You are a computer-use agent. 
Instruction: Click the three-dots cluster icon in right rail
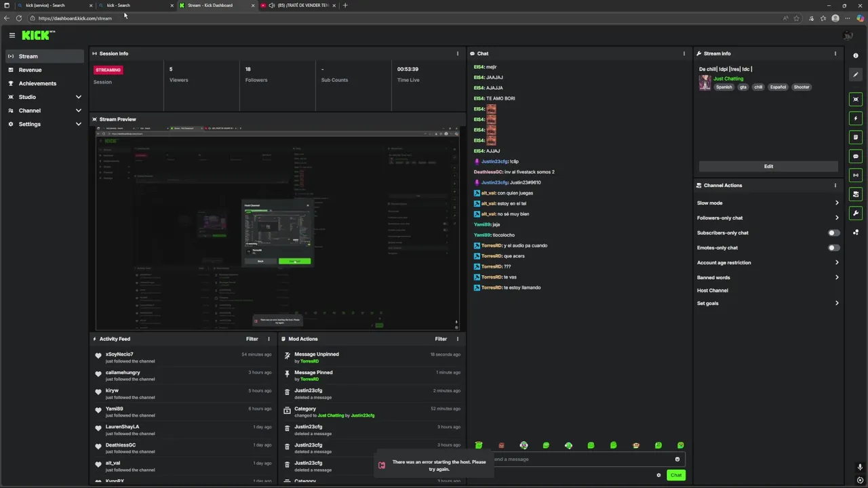856,232
